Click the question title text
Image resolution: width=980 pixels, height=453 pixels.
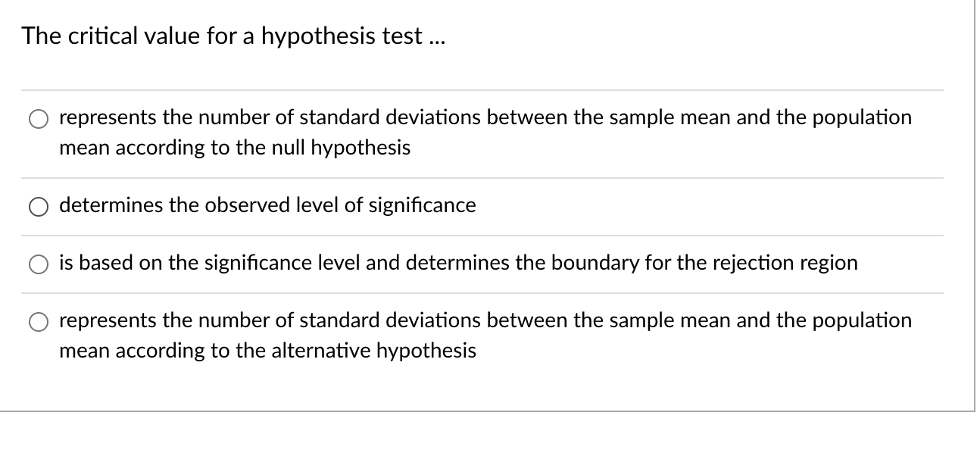click(233, 35)
